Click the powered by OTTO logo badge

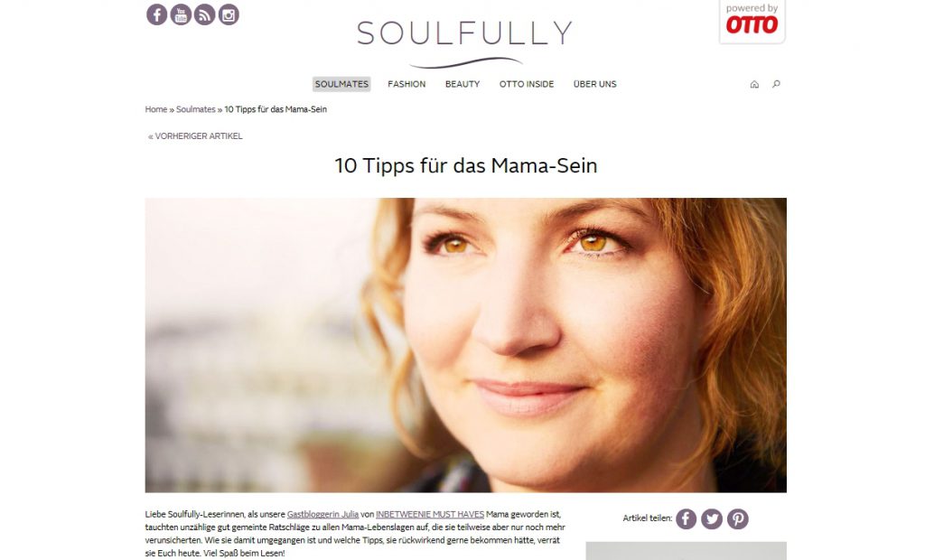coord(752,22)
